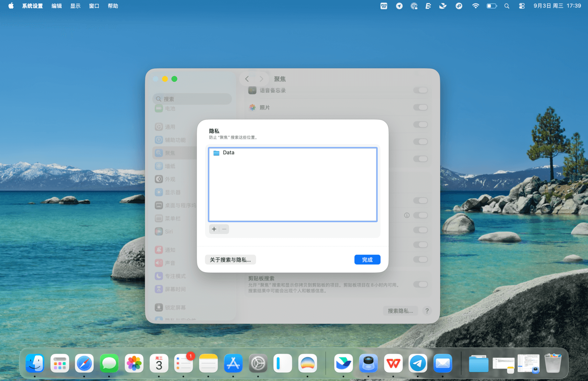Click the battery status icon
Screen dimensions: 588x381
491,6
